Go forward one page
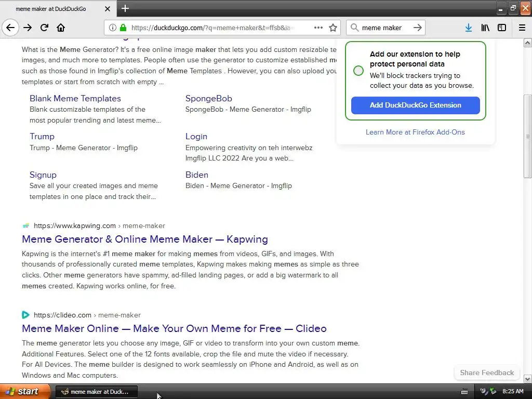 tap(28, 28)
